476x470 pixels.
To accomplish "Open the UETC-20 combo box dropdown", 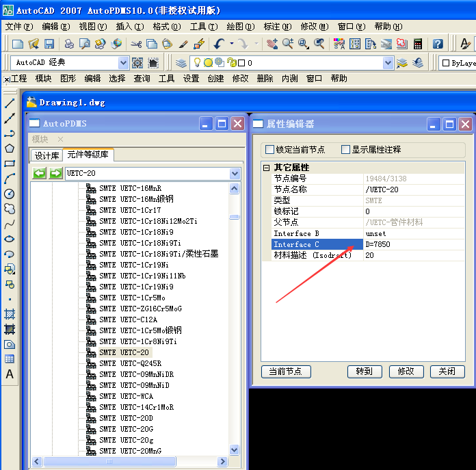I will (x=235, y=173).
